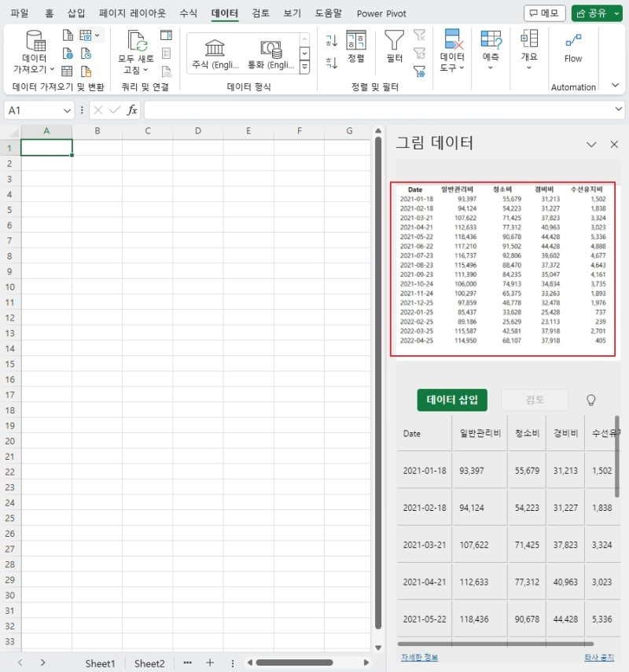Open the 예측 forecast icon
The width and height of the screenshot is (629, 672).
(491, 39)
